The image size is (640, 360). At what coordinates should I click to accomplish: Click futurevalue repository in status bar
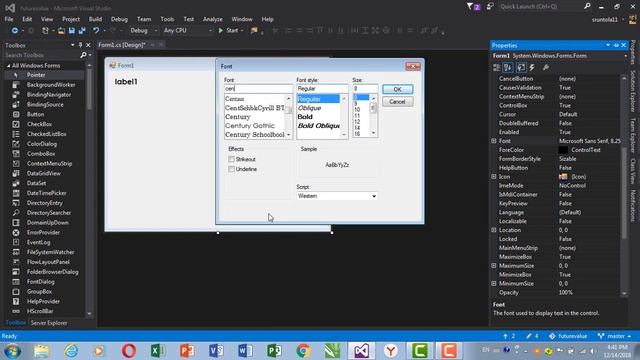click(x=568, y=336)
